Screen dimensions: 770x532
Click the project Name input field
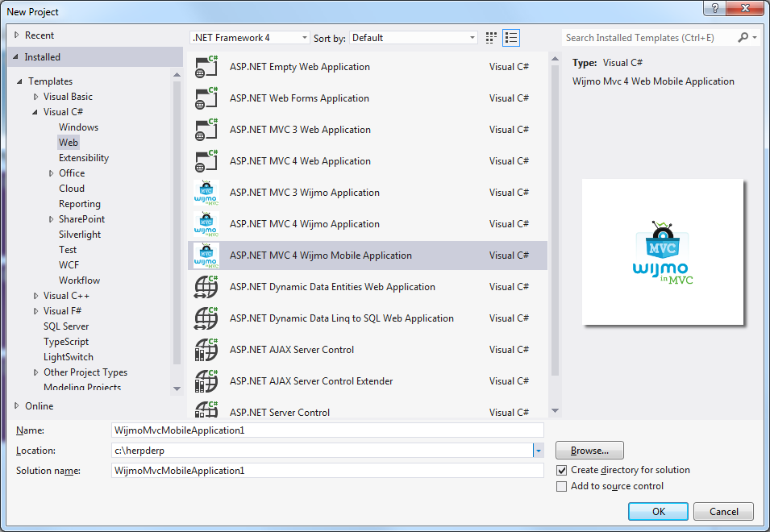[327, 430]
